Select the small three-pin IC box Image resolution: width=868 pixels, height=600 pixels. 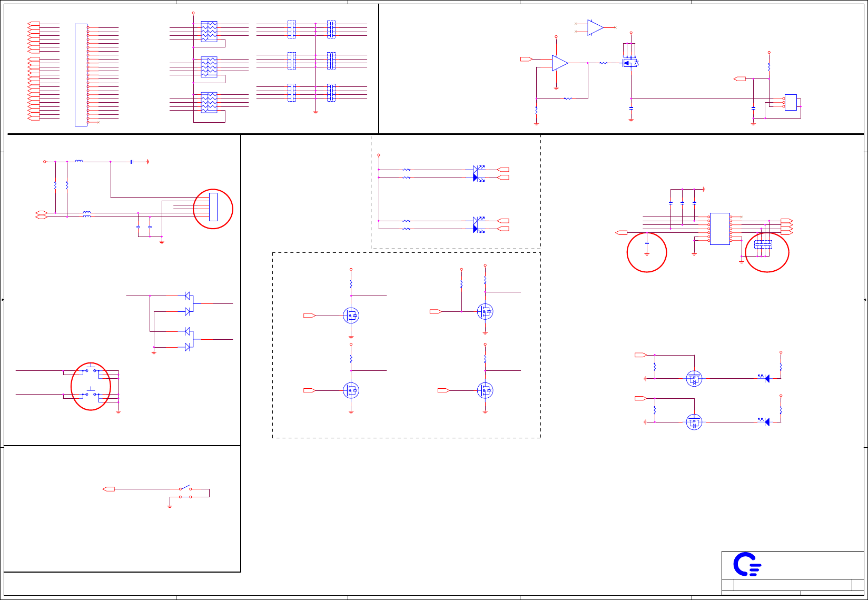[791, 102]
